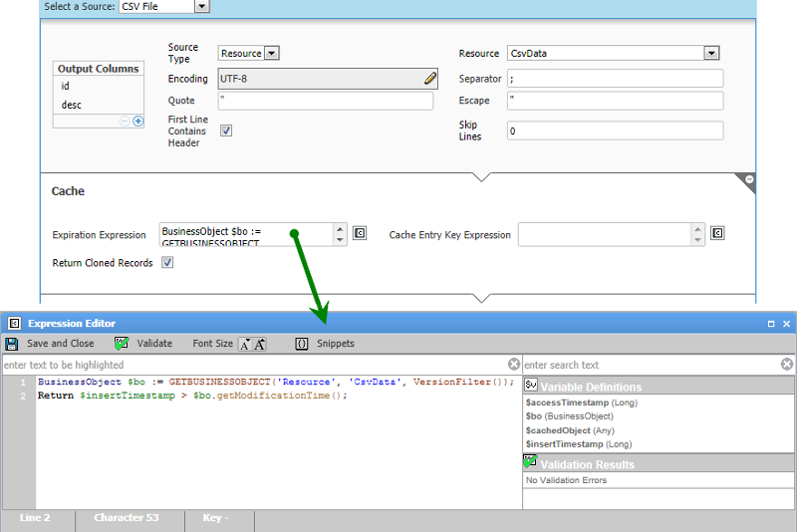Increase editor font size
Image resolution: width=797 pixels, height=532 pixels.
click(x=259, y=344)
